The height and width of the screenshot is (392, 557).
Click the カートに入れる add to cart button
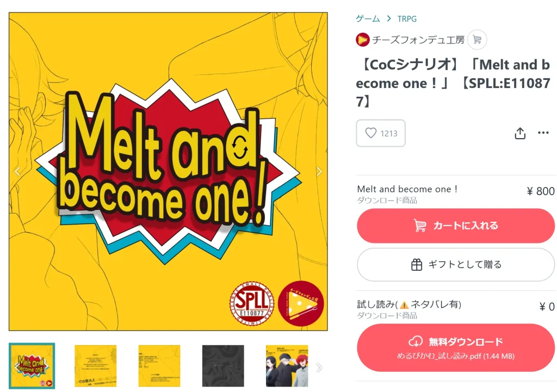pyautogui.click(x=456, y=226)
